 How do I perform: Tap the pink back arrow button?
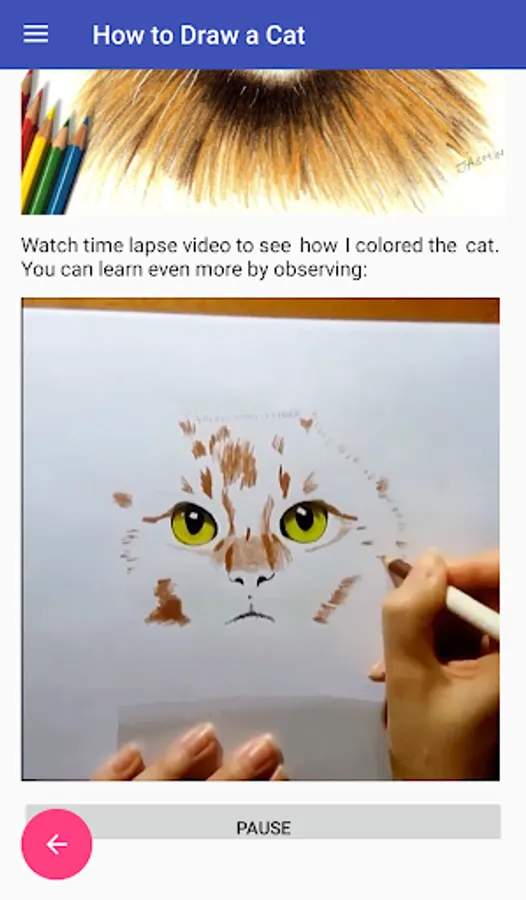(x=57, y=844)
